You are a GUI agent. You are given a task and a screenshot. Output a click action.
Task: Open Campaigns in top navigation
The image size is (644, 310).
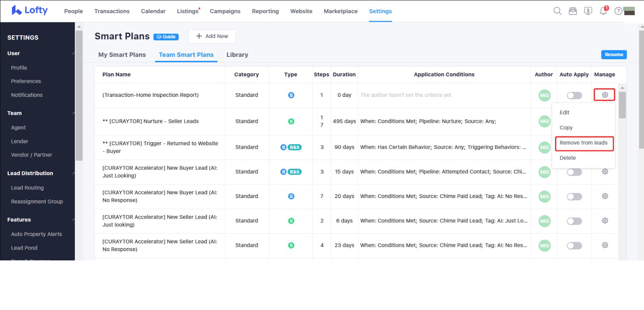coord(225,11)
